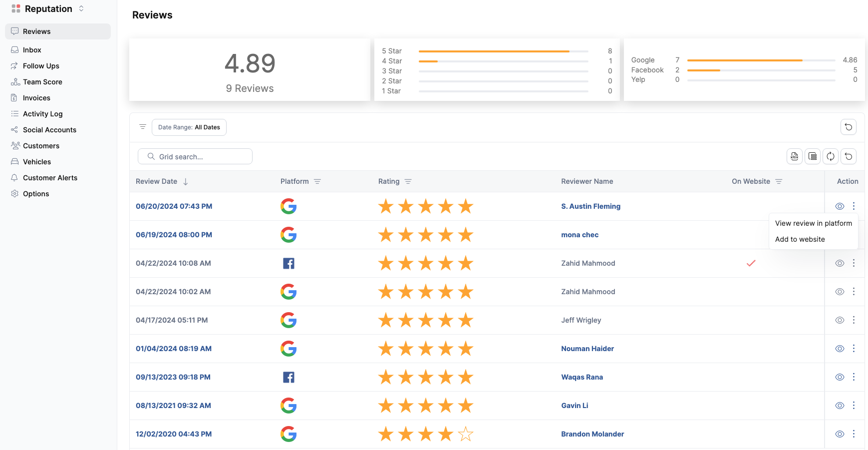Open Activity Log page

pos(42,114)
